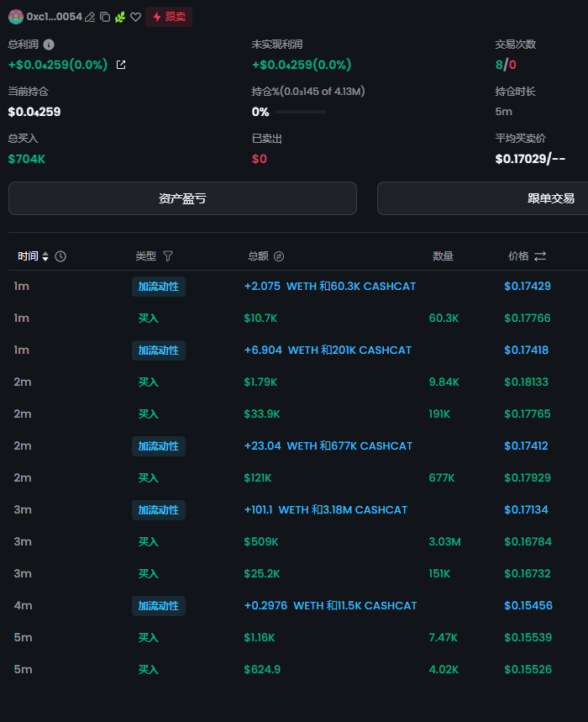Click the 0xc1...0054 wallet address text
Image resolution: width=588 pixels, height=722 pixels.
click(55, 17)
